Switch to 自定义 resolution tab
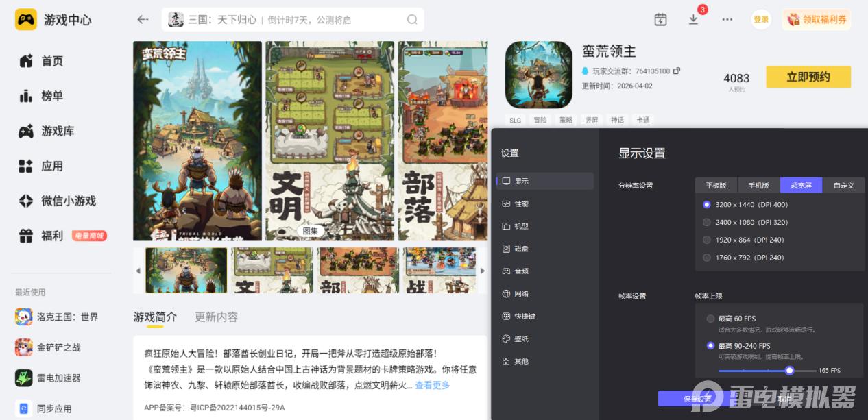 pos(843,185)
